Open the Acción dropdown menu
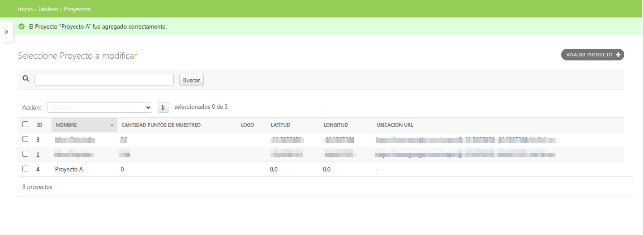 (x=100, y=107)
